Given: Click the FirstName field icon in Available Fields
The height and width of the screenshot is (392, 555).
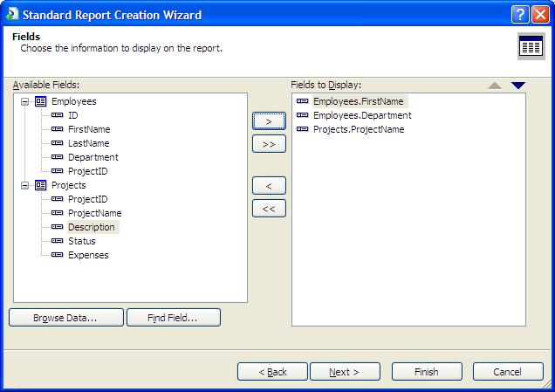Looking at the screenshot, I should [x=58, y=129].
